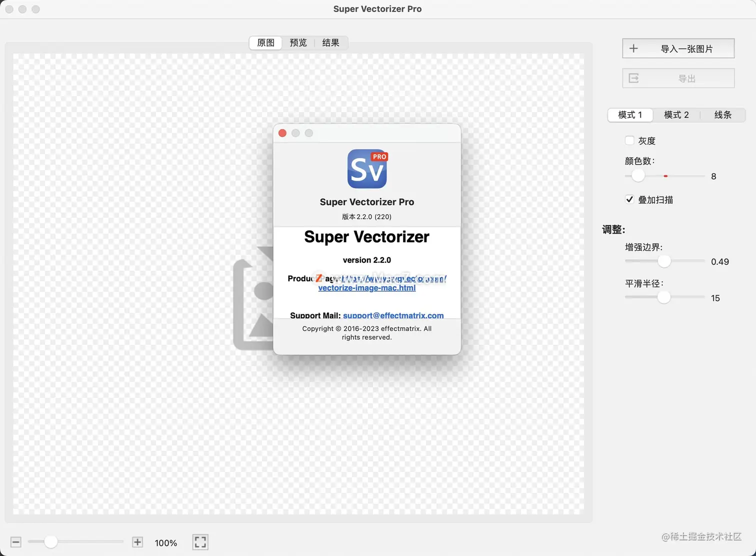Click the 增强边界 value 0.49
The width and height of the screenshot is (756, 556).
pyautogui.click(x=720, y=262)
